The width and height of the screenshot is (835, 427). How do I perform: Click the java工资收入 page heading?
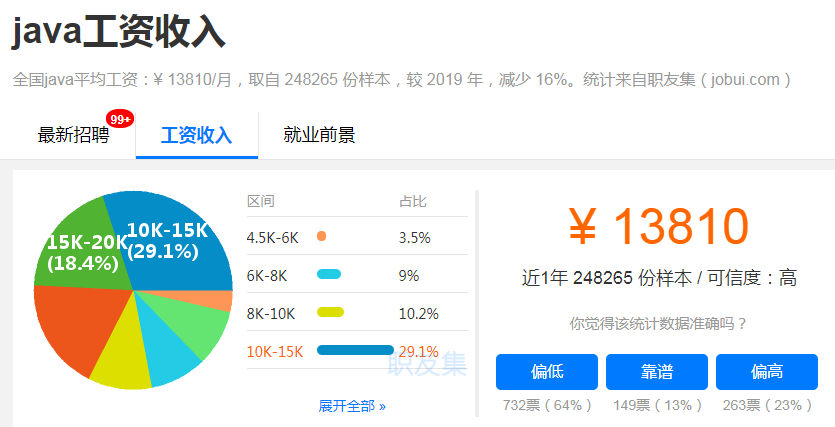tap(118, 31)
